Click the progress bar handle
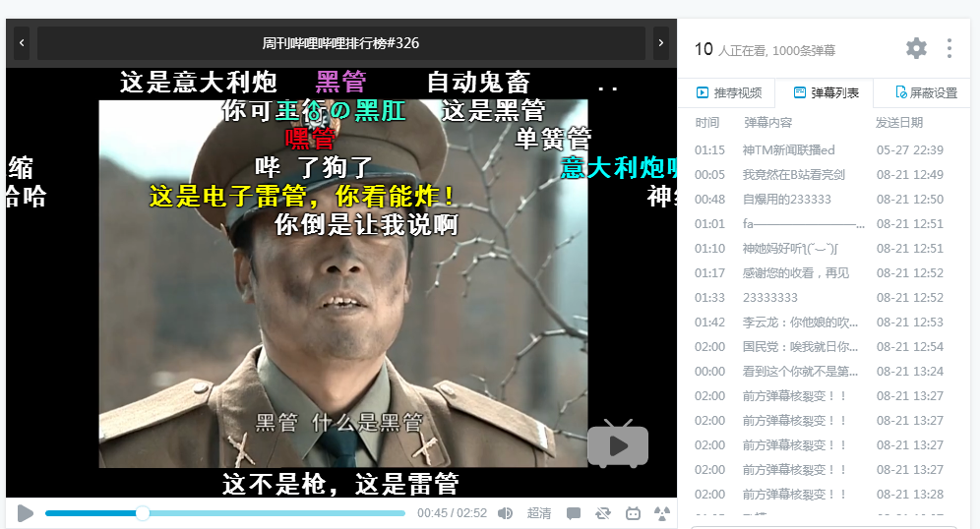Image resolution: width=980 pixels, height=529 pixels. pos(143,513)
